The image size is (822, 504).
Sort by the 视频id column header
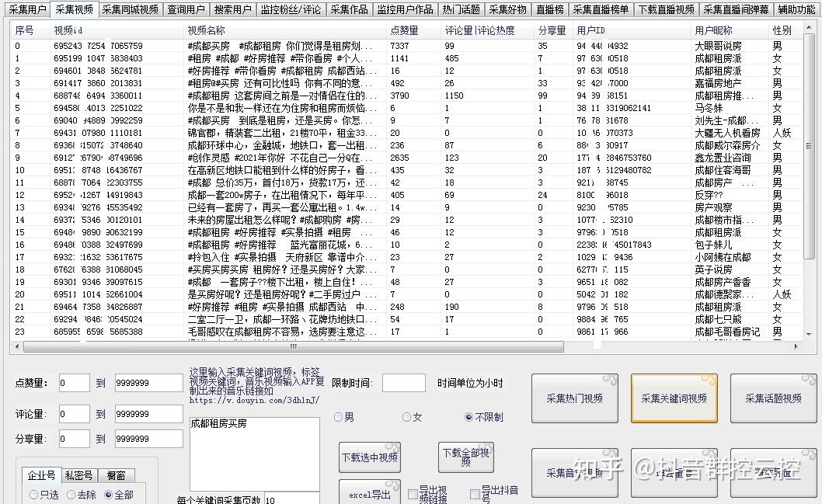click(x=118, y=30)
